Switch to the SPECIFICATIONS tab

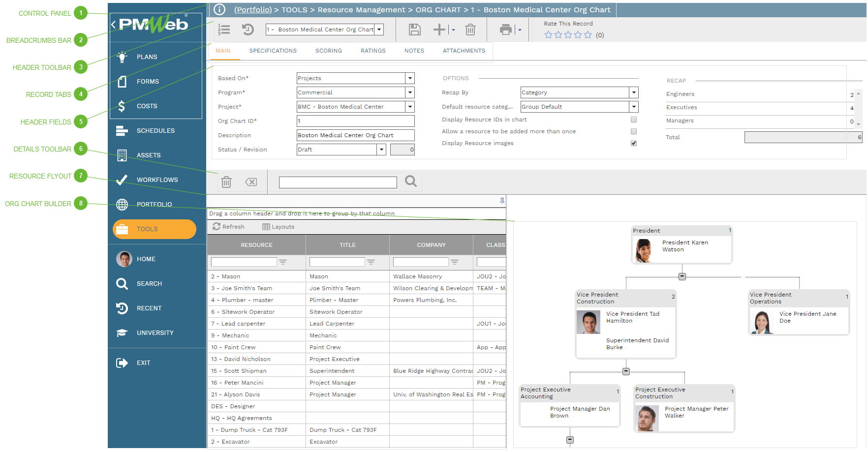pyautogui.click(x=273, y=51)
